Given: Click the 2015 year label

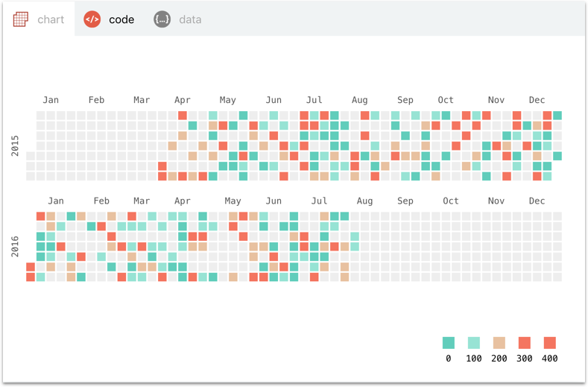Looking at the screenshot, I should [16, 145].
